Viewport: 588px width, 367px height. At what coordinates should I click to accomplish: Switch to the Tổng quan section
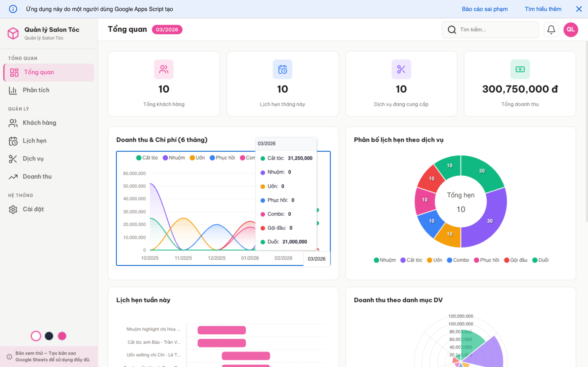39,72
